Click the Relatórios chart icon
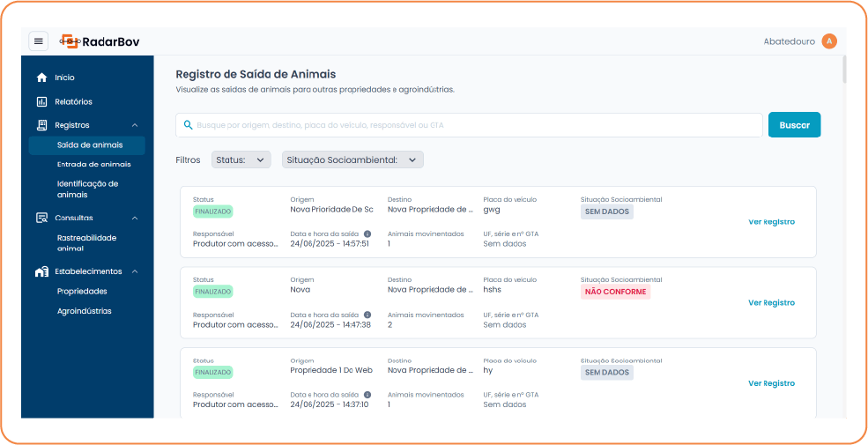The image size is (868, 445). (x=41, y=102)
